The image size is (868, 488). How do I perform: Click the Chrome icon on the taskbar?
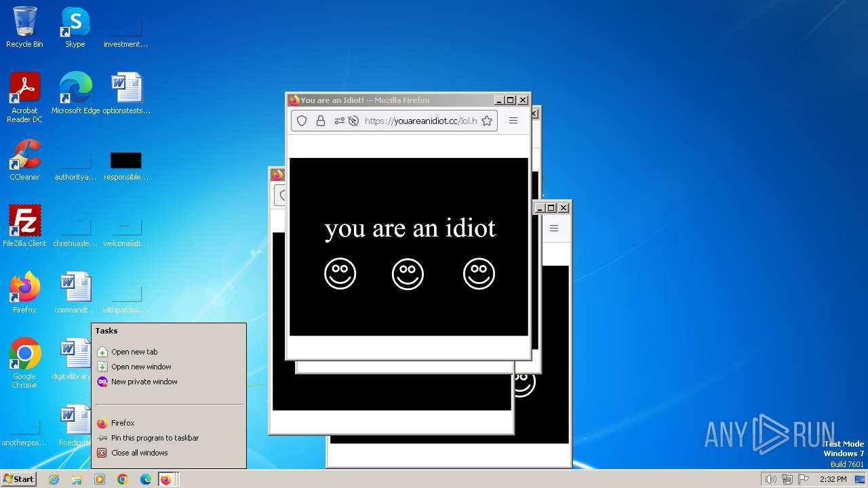click(123, 479)
